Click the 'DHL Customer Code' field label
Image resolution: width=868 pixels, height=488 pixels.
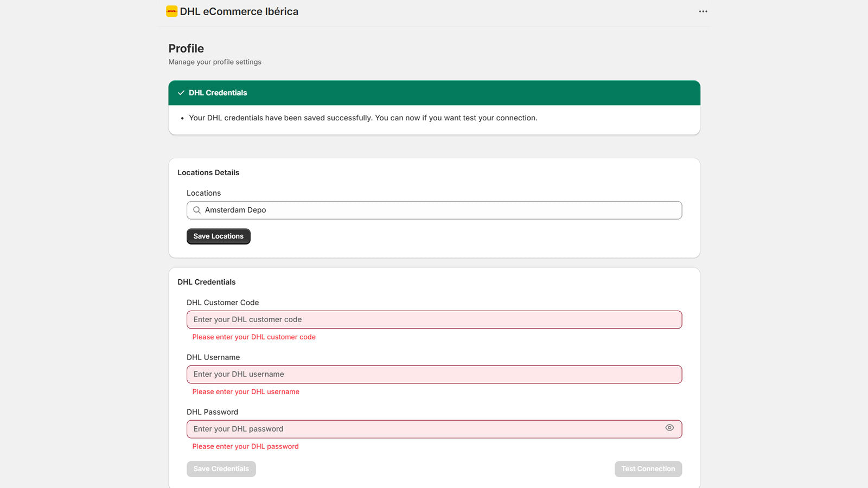coord(222,303)
